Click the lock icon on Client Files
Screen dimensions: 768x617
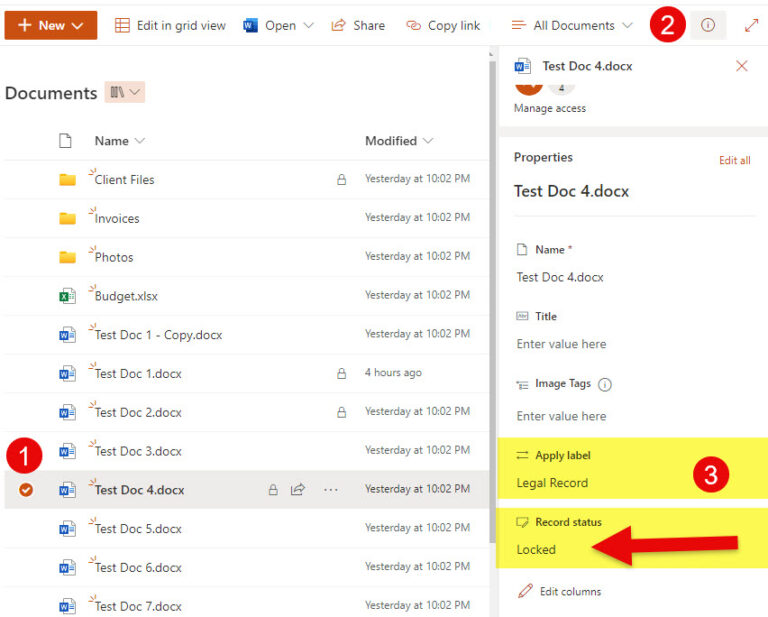(x=341, y=179)
